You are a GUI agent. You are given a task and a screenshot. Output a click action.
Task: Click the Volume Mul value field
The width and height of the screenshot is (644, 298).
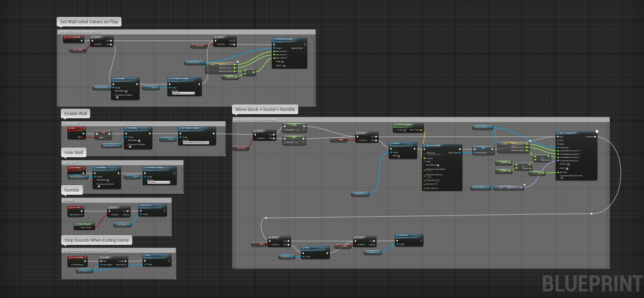coord(437,180)
